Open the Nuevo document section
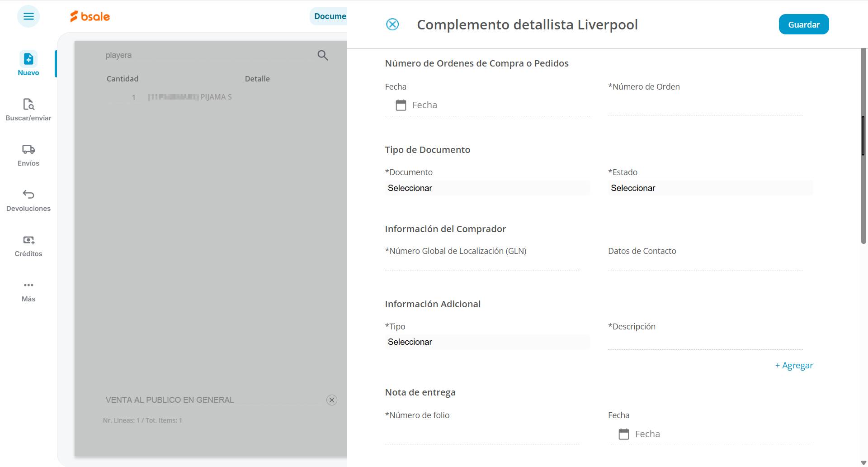The height and width of the screenshot is (467, 868). click(x=28, y=63)
